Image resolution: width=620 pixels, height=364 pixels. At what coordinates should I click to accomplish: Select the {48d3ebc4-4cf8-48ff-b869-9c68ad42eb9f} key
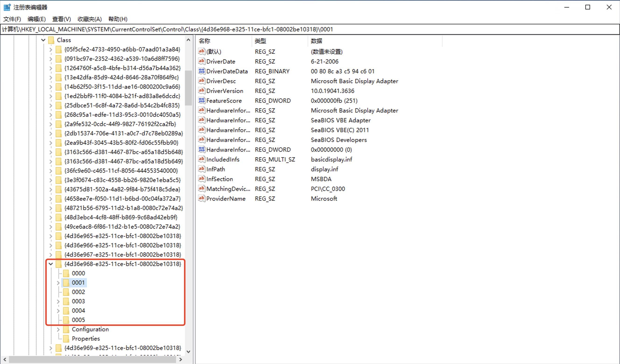click(121, 217)
